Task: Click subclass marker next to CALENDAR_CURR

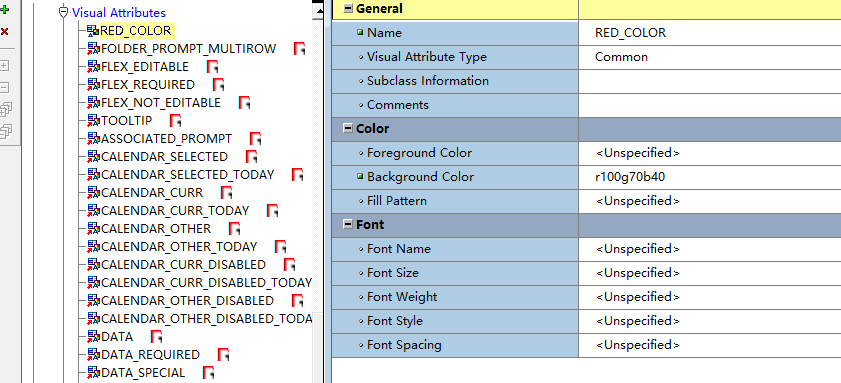Action: tap(226, 193)
